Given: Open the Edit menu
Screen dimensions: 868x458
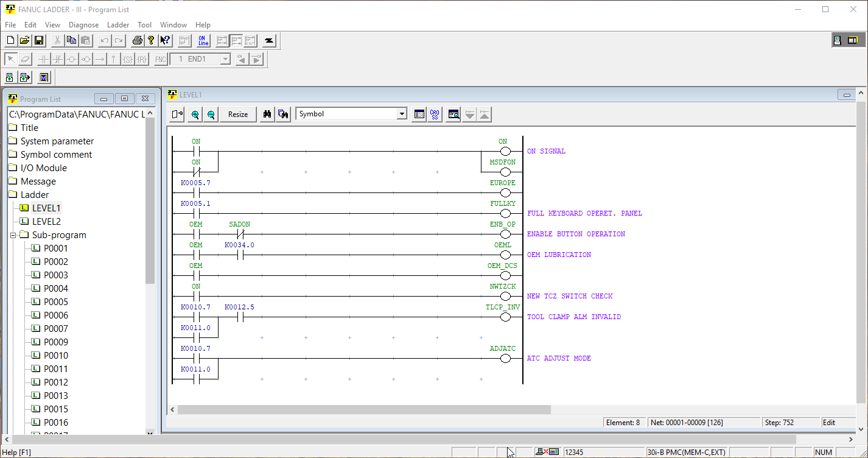Looking at the screenshot, I should [30, 25].
